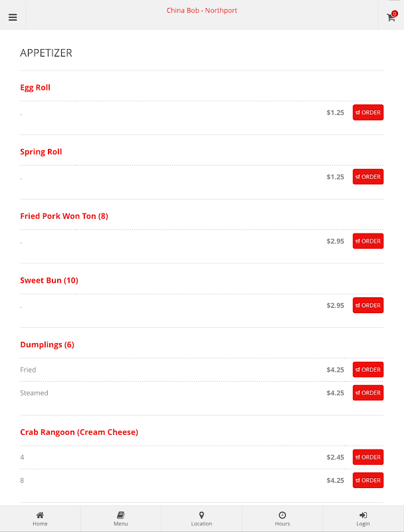This screenshot has height=532, width=404.
Task: Click the Sweet Bun (10) title
Action: (49, 280)
